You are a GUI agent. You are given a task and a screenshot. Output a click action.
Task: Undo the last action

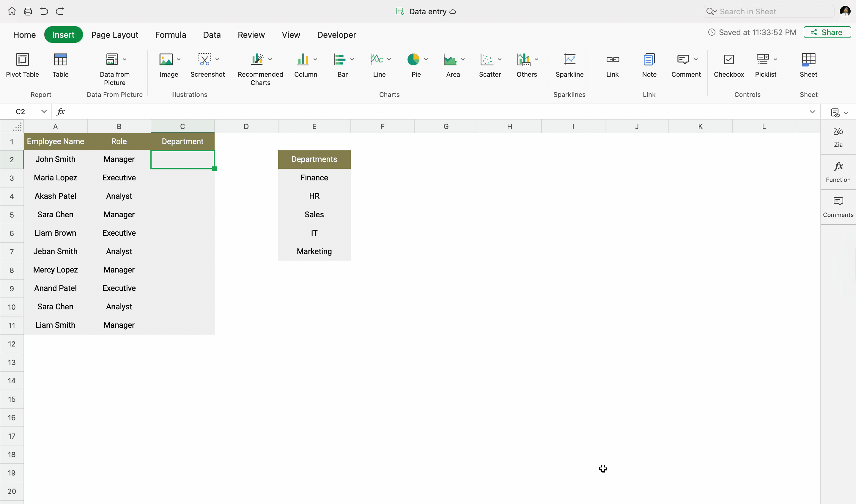(x=44, y=12)
